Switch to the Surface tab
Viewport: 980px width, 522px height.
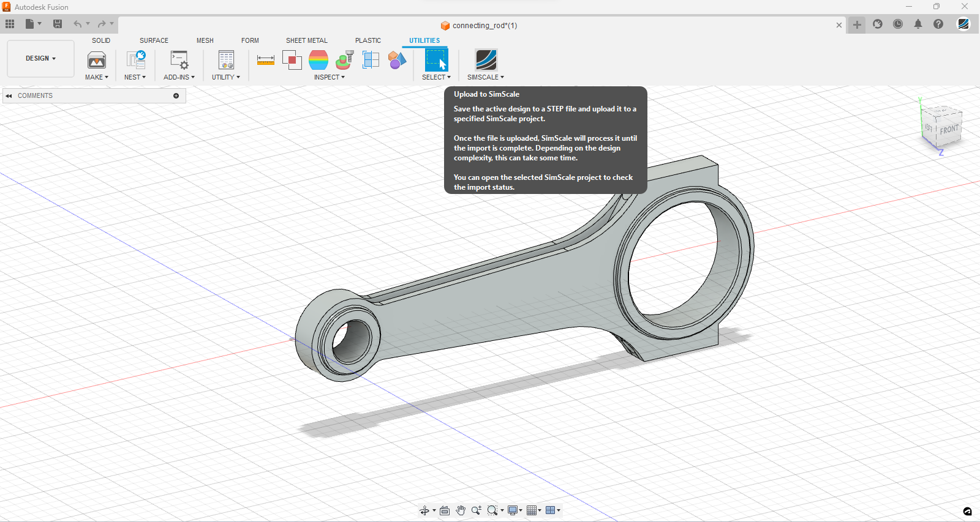click(154, 40)
